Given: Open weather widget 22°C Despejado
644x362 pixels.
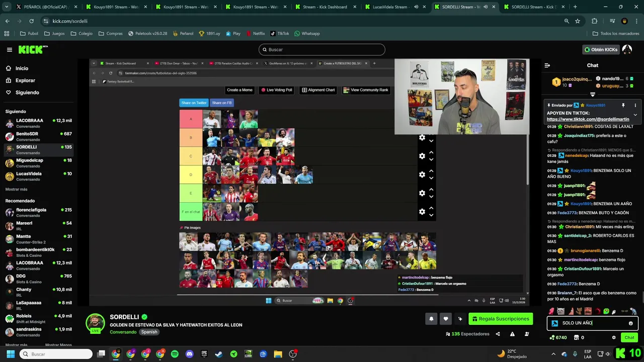Looking at the screenshot, I should pyautogui.click(x=512, y=354).
